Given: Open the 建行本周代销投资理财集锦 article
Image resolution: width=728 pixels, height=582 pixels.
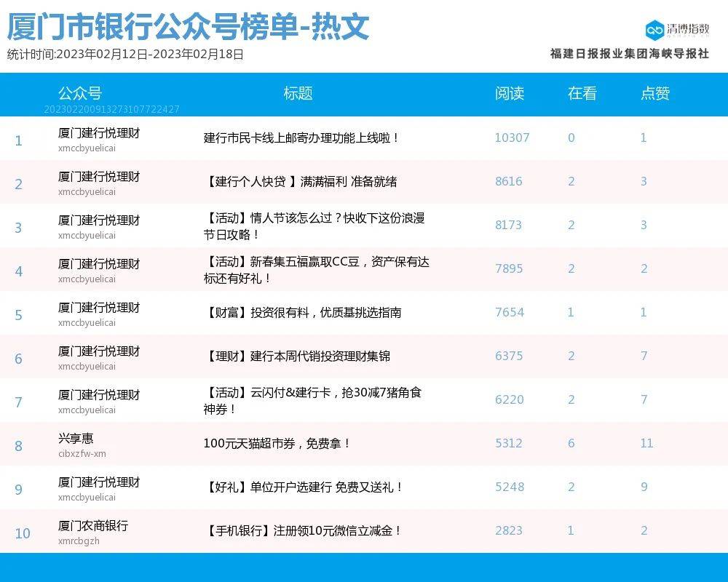Looking at the screenshot, I should (x=297, y=356).
